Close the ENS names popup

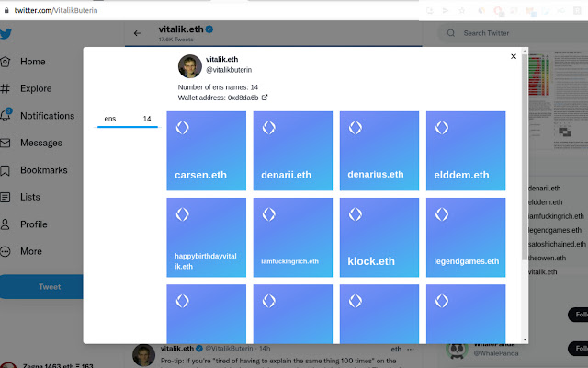coord(514,56)
